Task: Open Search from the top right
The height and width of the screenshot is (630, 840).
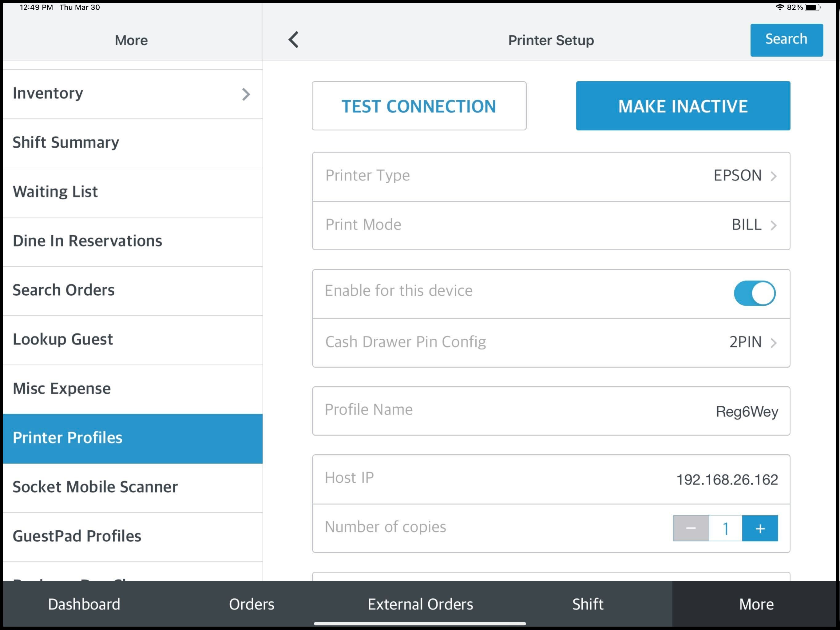Action: (786, 39)
